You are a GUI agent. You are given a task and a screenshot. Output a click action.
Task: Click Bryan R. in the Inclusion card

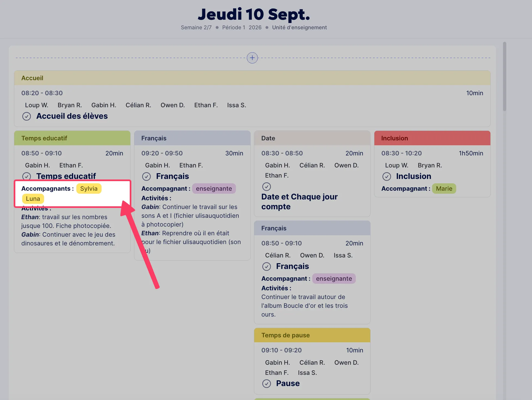pyautogui.click(x=430, y=165)
